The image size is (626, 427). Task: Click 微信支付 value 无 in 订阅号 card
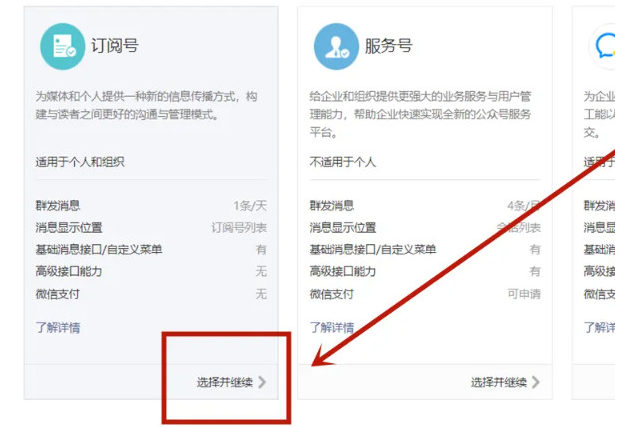click(261, 294)
